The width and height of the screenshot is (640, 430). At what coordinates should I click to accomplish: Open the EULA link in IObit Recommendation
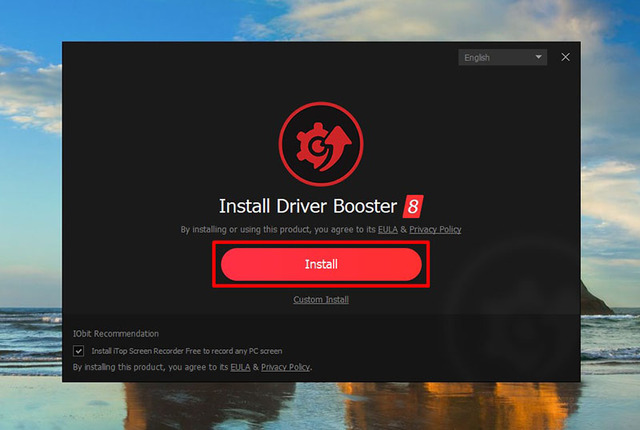click(240, 367)
